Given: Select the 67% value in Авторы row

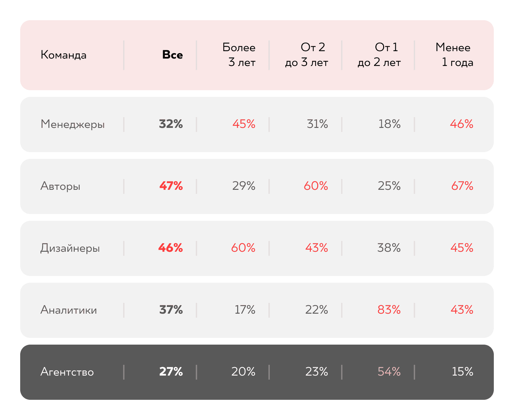Looking at the screenshot, I should pos(462,186).
